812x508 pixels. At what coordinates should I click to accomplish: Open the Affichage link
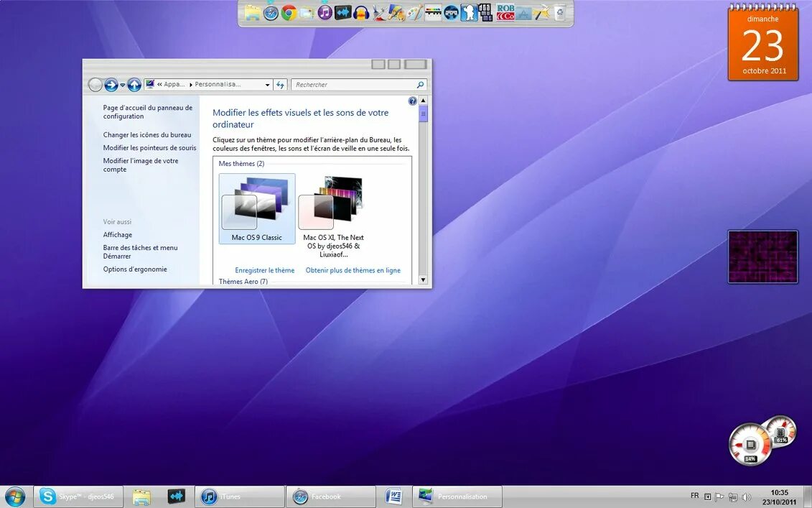(118, 235)
